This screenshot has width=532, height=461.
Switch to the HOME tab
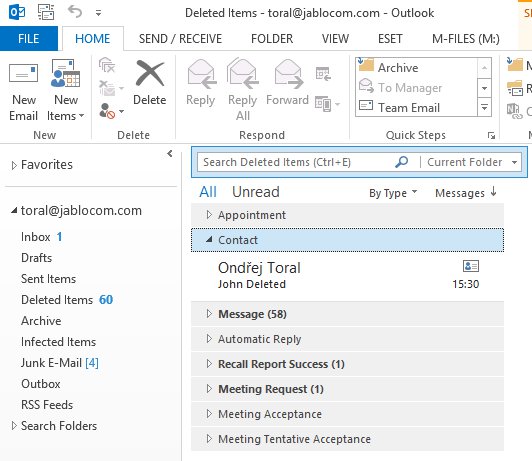(93, 38)
